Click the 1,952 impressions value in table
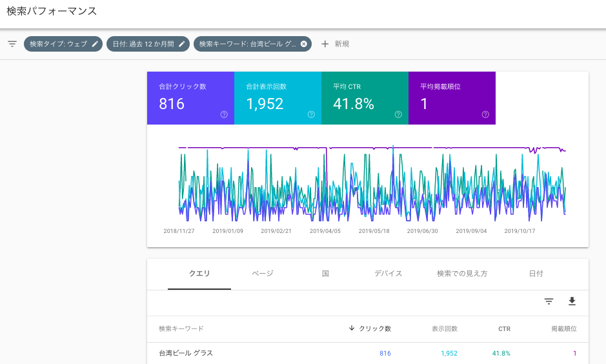 pos(449,353)
